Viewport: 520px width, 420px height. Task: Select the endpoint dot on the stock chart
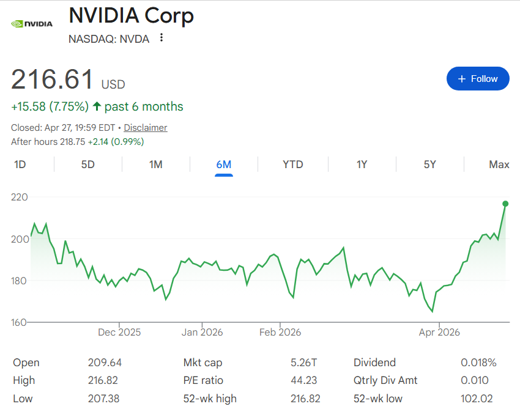coord(505,204)
